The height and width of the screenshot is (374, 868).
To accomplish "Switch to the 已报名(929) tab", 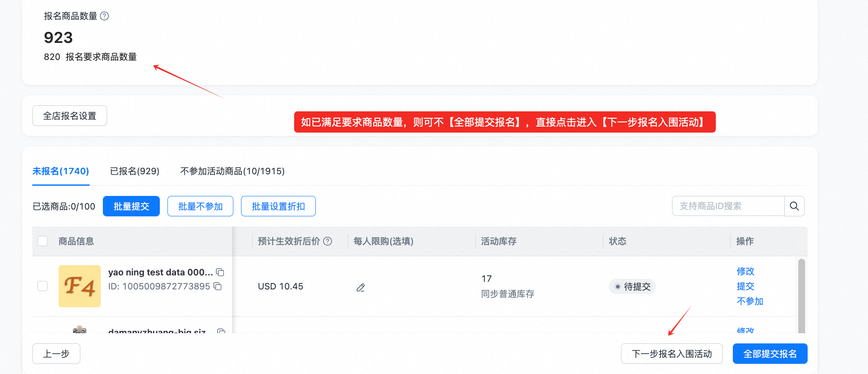I will [134, 171].
